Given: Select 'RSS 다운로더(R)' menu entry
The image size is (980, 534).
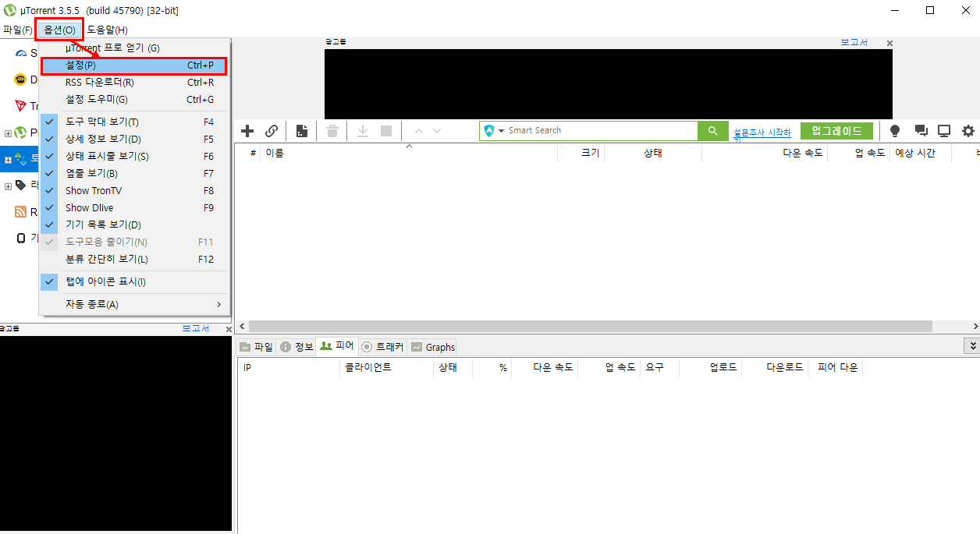Looking at the screenshot, I should tap(135, 83).
